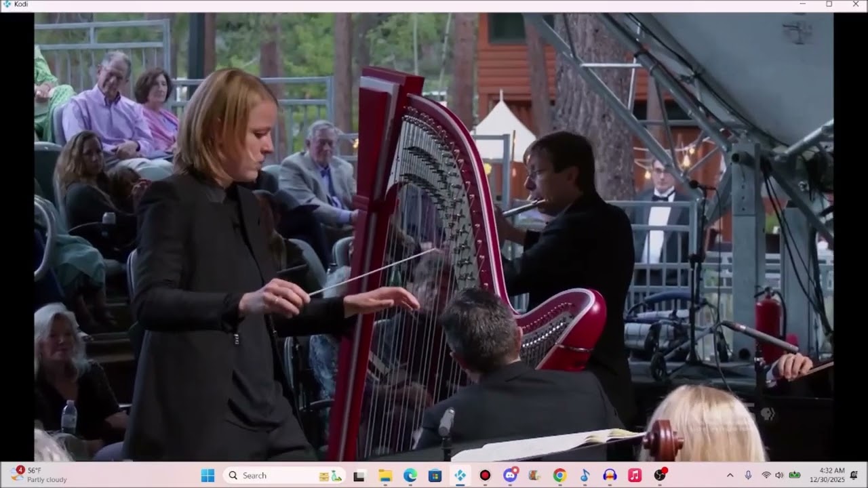
Task: Click the Kodi logo in the title bar
Action: (x=7, y=4)
